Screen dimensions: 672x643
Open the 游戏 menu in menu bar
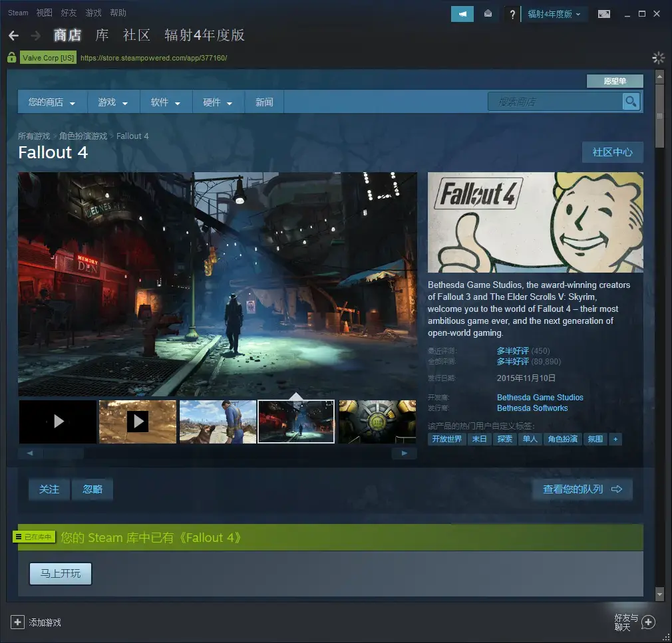[93, 13]
